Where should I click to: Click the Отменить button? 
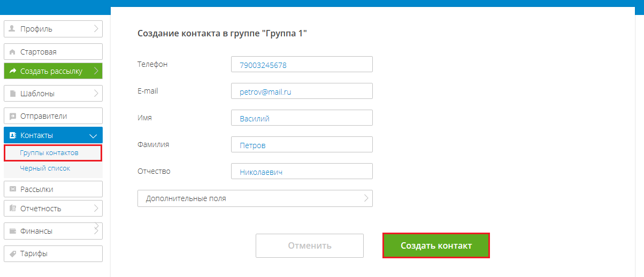tap(310, 246)
